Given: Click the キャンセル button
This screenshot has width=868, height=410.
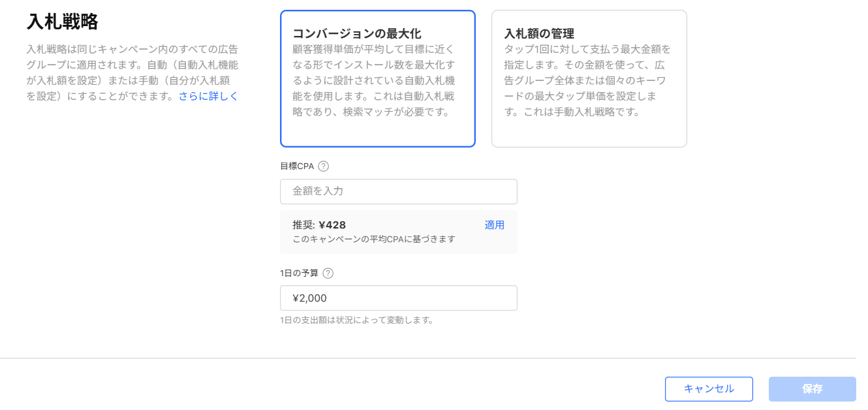Looking at the screenshot, I should 709,388.
